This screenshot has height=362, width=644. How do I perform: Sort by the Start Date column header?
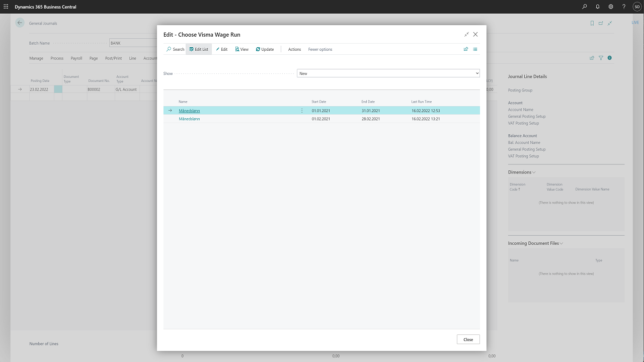319,102
